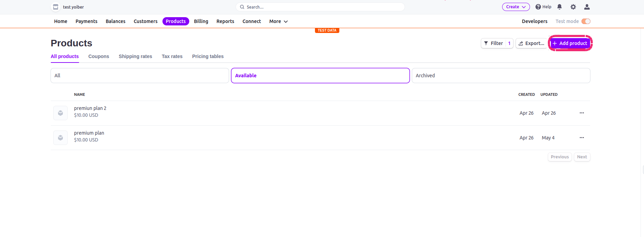This screenshot has height=237, width=644.
Task: Open more options for premiun plan 2
Action: click(x=582, y=113)
